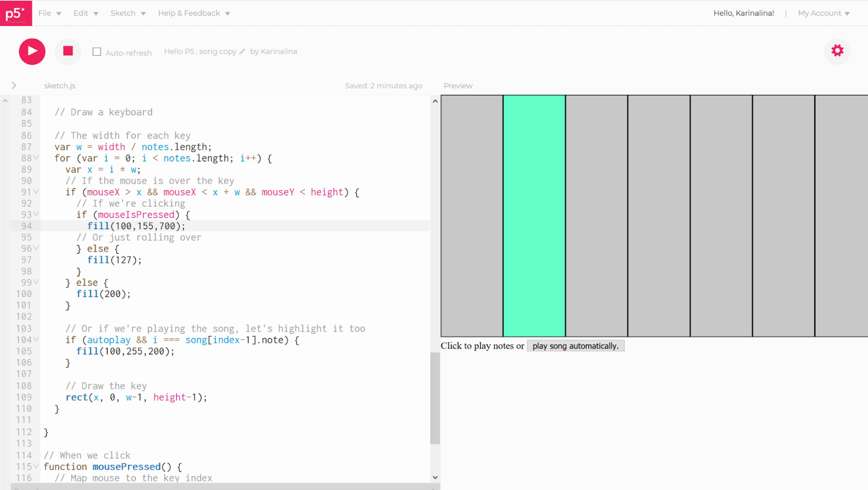The image size is (868, 490).
Task: Click the highlighted green piano key
Action: pyautogui.click(x=534, y=215)
